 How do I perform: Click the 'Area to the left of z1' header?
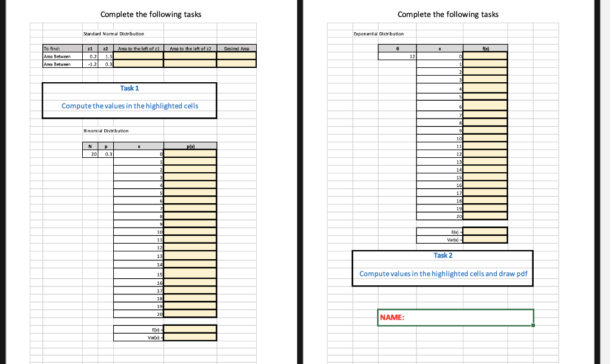[x=138, y=49]
